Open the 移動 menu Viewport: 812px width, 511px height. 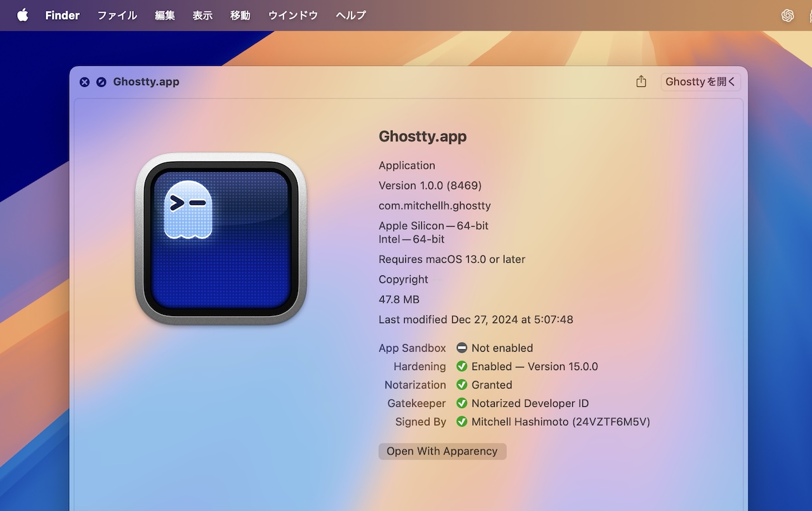pos(240,15)
